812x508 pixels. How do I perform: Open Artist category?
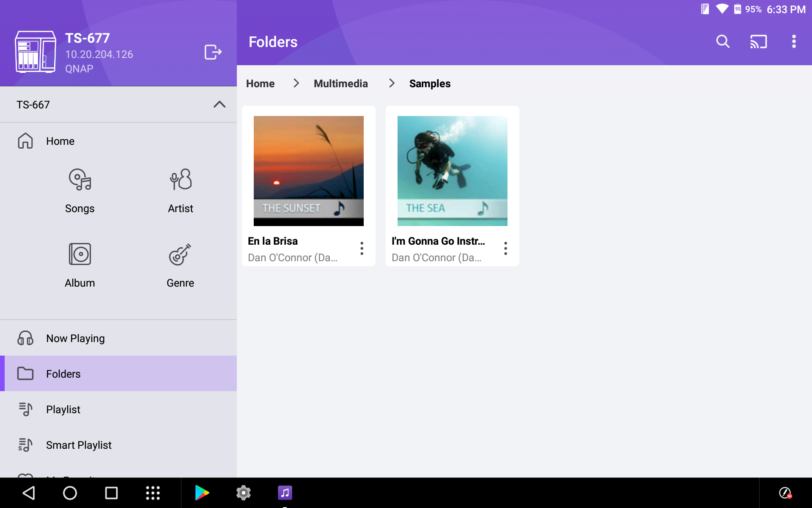pyautogui.click(x=181, y=191)
